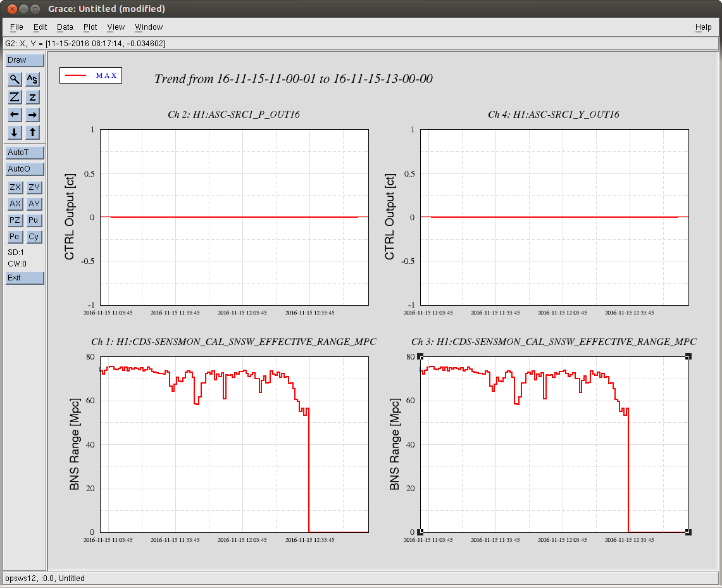This screenshot has width=722, height=588.
Task: Click the AX autoscale X button
Action: click(15, 204)
